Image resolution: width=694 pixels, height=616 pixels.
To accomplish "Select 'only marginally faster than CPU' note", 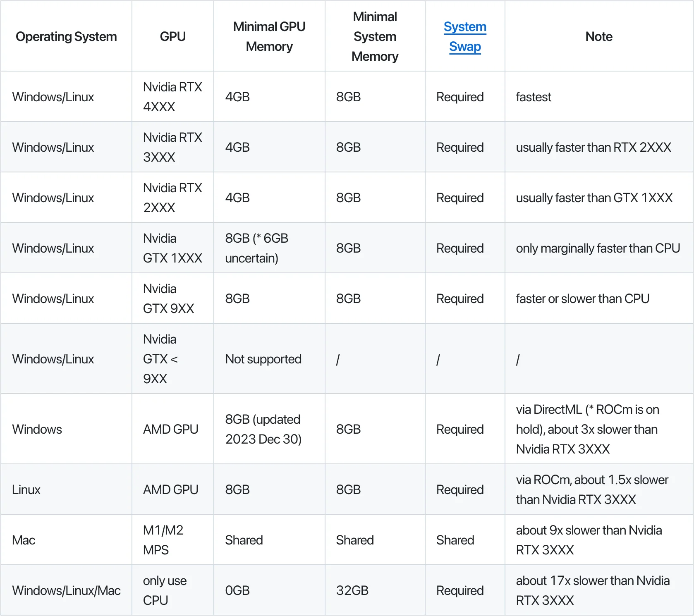I will [598, 248].
